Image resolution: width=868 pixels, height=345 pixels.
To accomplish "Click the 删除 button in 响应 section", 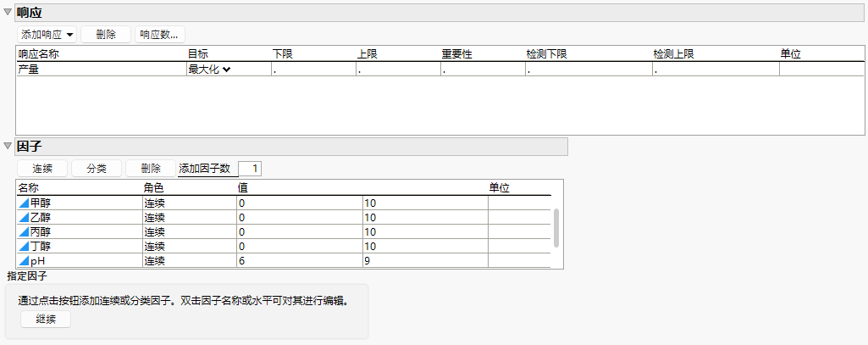I will pyautogui.click(x=106, y=35).
